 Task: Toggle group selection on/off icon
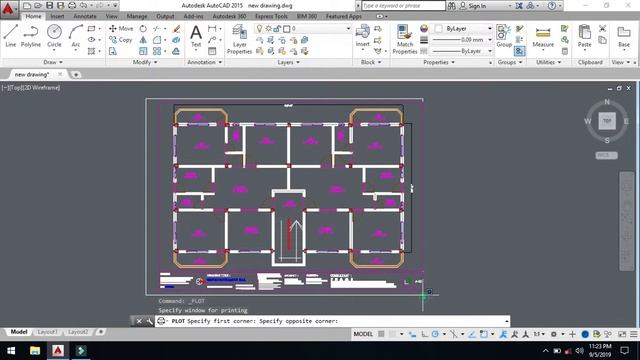click(x=519, y=51)
